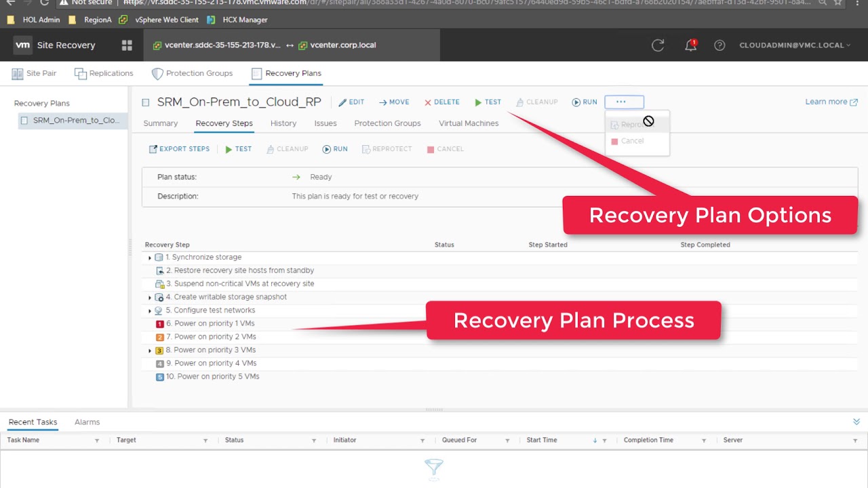Open CLOUDADMIN@VMC.LOCAL user dropdown
Viewport: 868px width, 488px height.
tap(795, 45)
